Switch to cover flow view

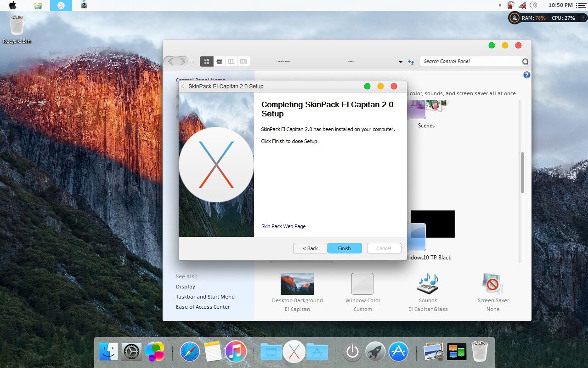[x=243, y=61]
